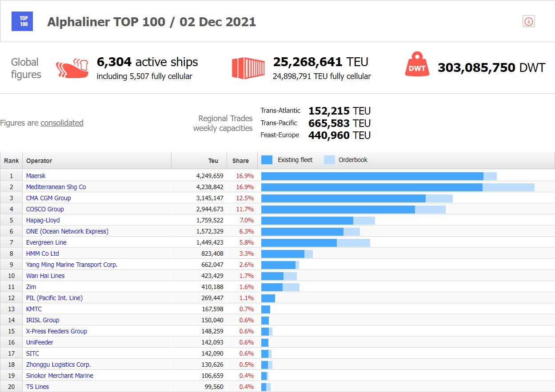Click the Existing fleet legend swatch

pos(267,160)
